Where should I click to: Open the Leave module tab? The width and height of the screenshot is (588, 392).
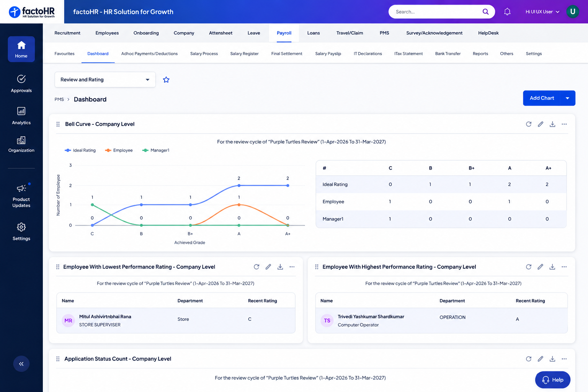tap(254, 33)
